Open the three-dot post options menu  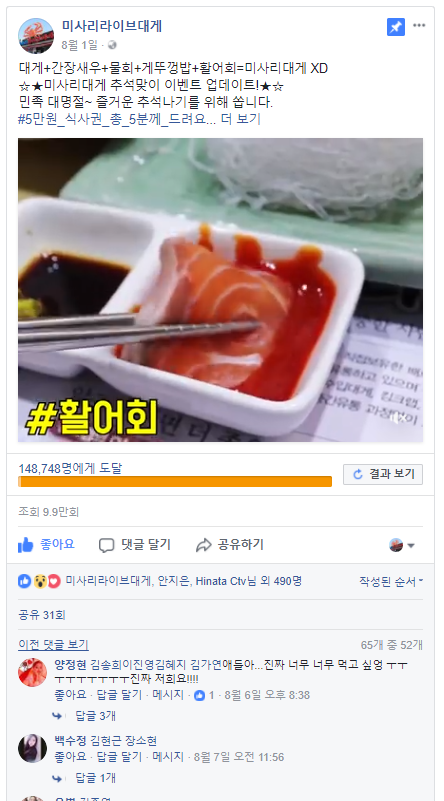tap(419, 26)
